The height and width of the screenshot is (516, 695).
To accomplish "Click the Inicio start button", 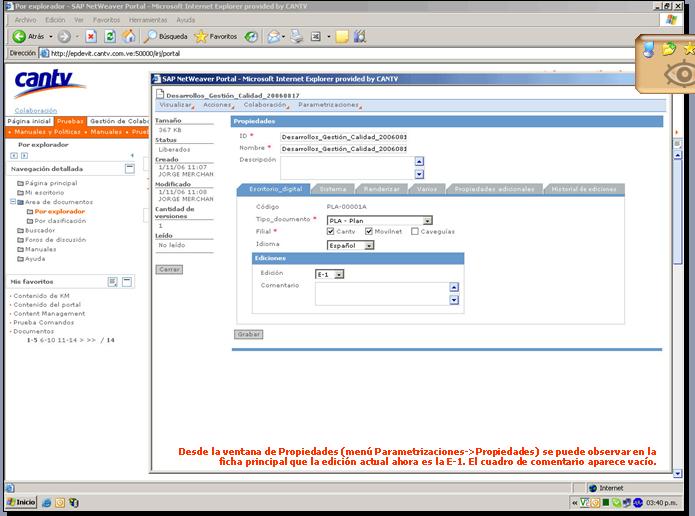I will click(x=21, y=502).
